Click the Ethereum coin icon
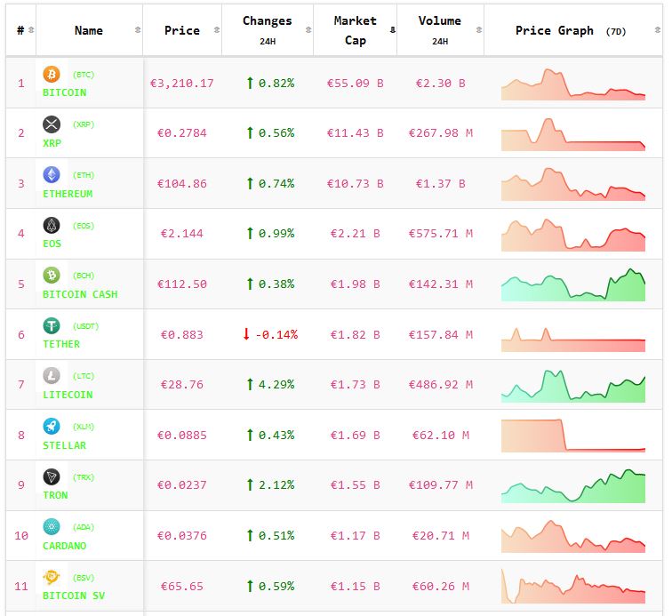This screenshot has width=672, height=616. click(51, 174)
